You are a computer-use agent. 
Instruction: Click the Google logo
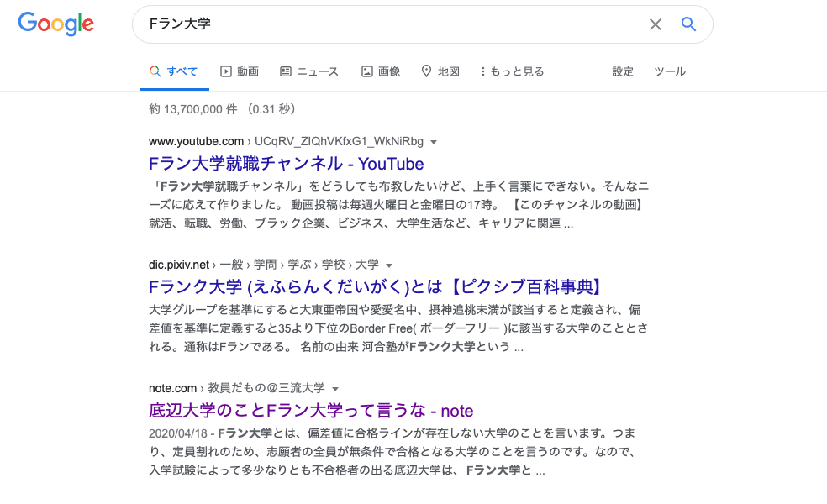point(56,24)
